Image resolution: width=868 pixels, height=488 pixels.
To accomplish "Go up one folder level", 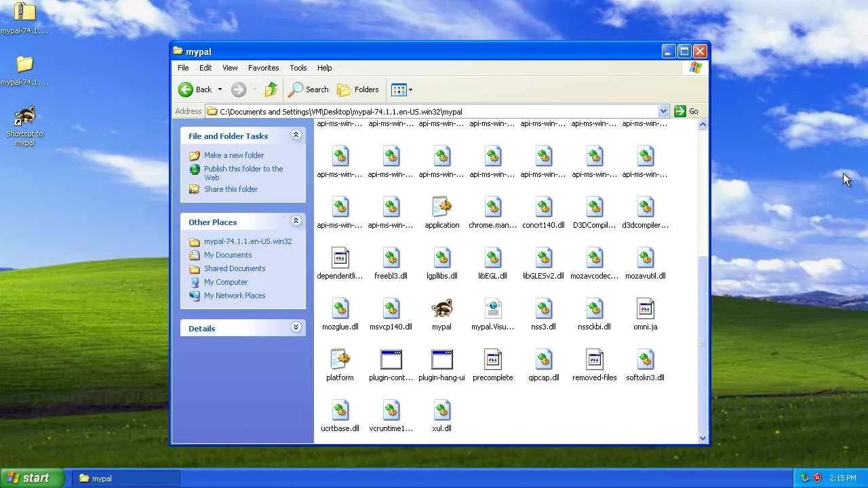I will 271,89.
